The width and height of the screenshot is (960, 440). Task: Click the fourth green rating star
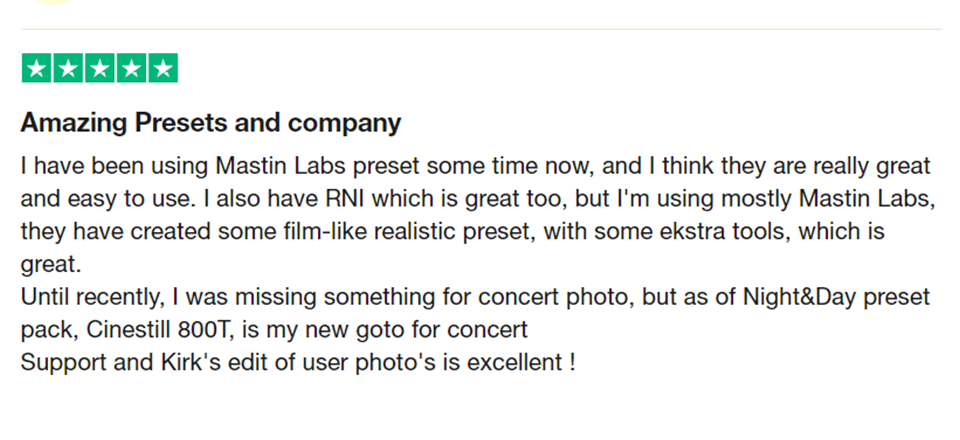coord(131,69)
